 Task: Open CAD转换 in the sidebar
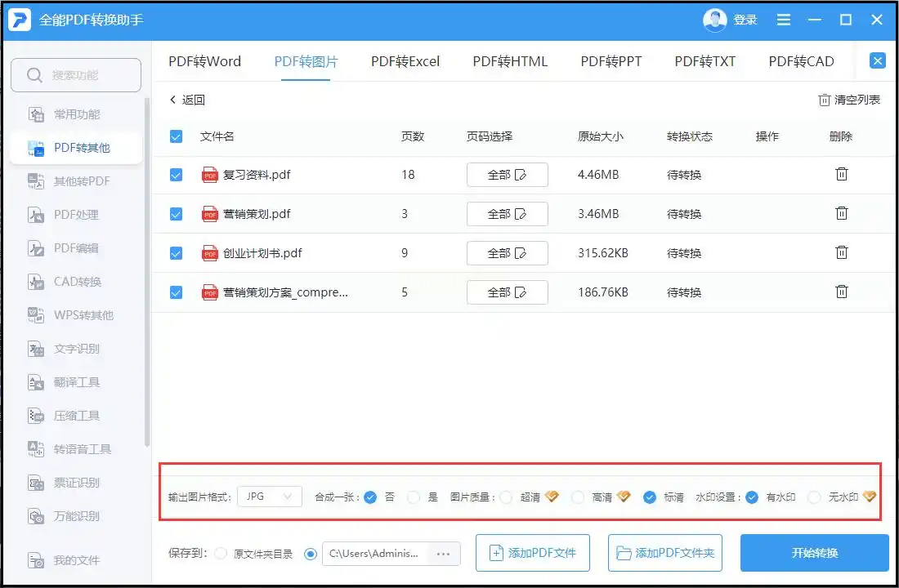point(76,282)
